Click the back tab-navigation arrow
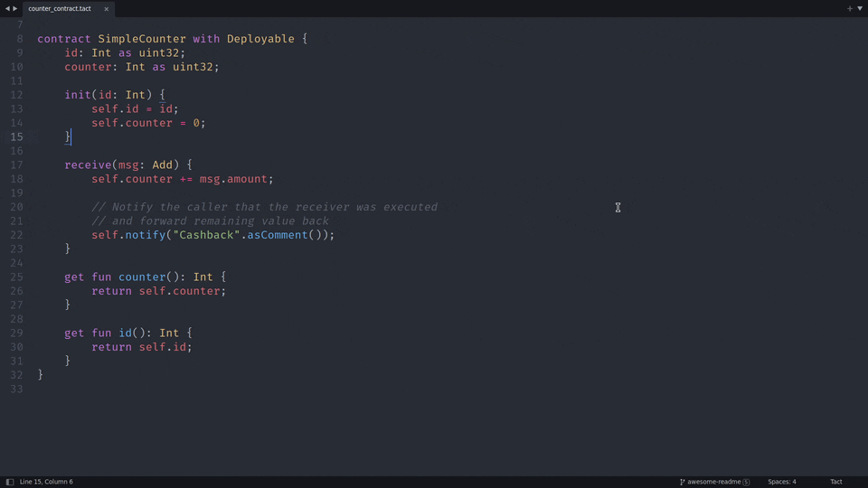The image size is (868, 488). 7,8
